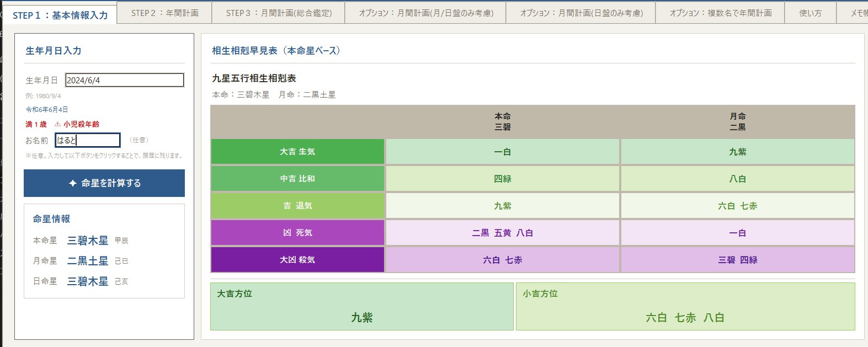Viewport: 868px width, 347px height.
Task: Click the 小吉方位 panel with 六白 七赤 八白
Action: click(685, 307)
